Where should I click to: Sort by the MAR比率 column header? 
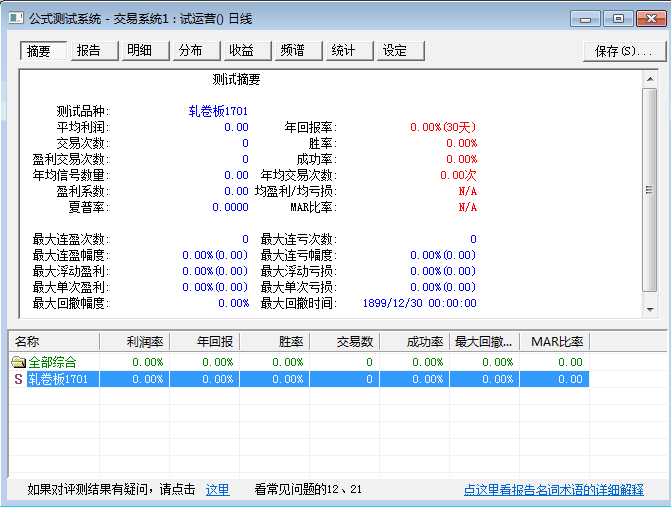(x=555, y=341)
